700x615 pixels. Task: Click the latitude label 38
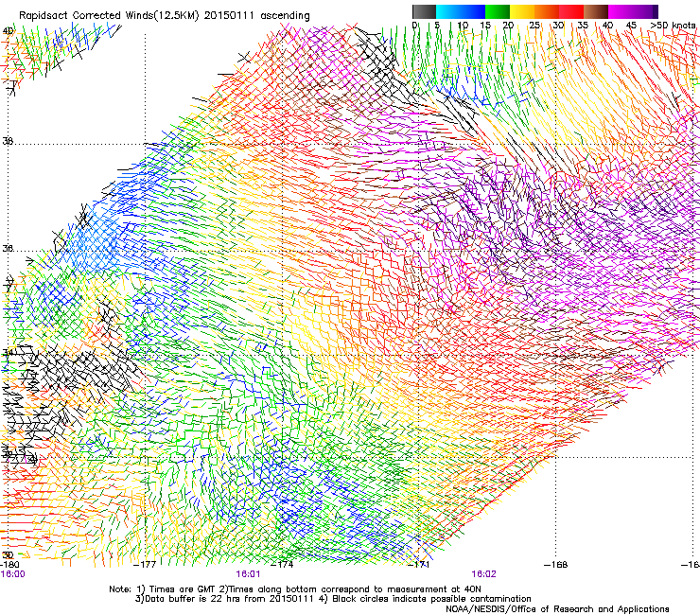pos(8,141)
